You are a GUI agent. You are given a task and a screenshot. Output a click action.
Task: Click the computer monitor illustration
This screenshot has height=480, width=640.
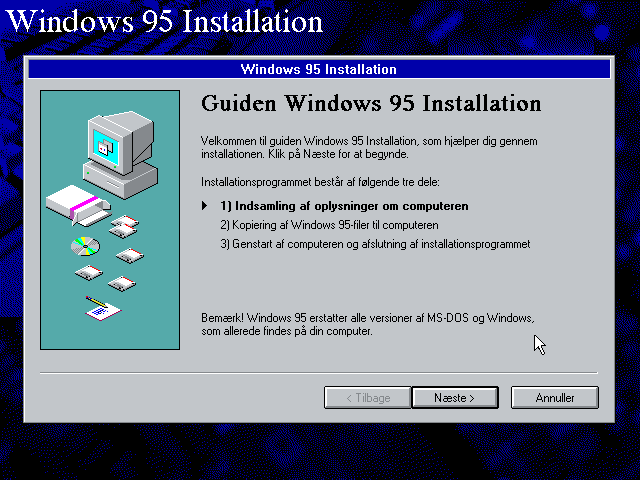point(120,154)
